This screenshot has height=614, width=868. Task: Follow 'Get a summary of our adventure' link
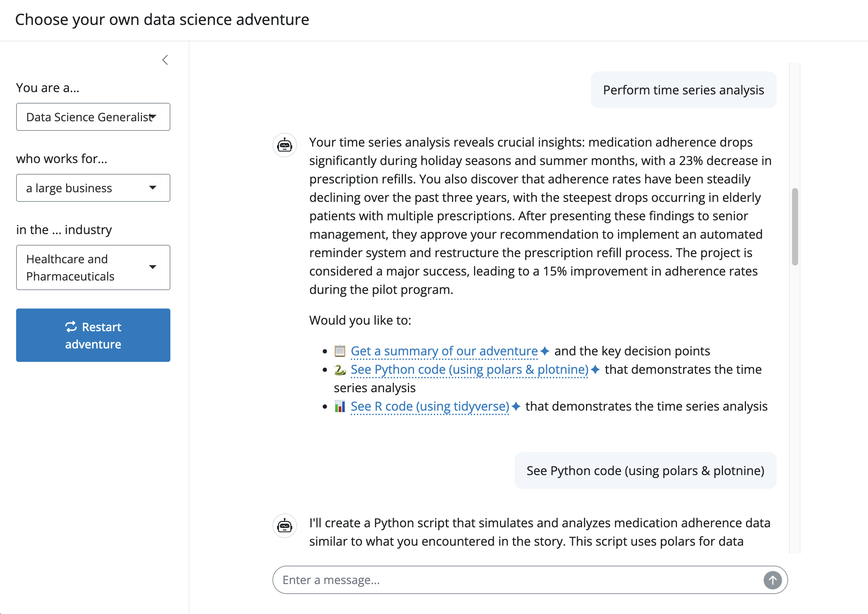[444, 351]
